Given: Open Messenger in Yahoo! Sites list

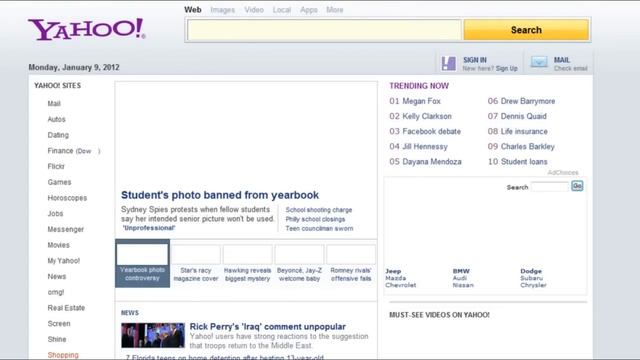Looking at the screenshot, I should 65,229.
